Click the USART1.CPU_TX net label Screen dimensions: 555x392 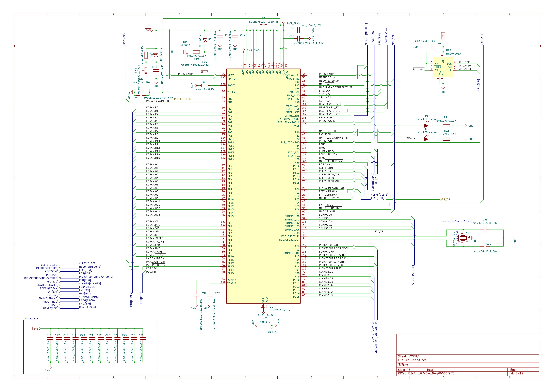click(329, 104)
